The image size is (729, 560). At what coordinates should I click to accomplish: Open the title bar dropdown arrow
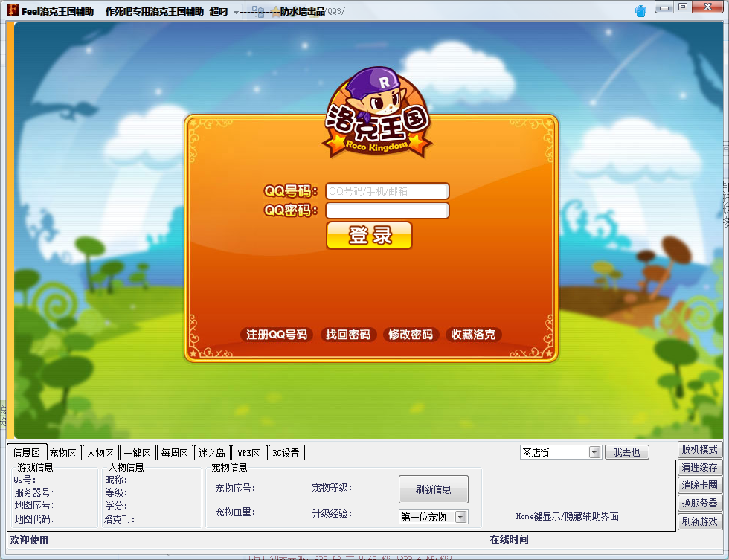tap(236, 12)
